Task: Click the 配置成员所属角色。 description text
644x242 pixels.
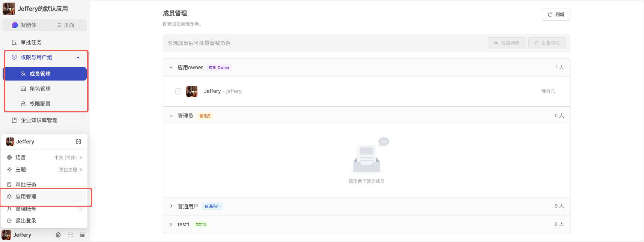Action: [183, 24]
